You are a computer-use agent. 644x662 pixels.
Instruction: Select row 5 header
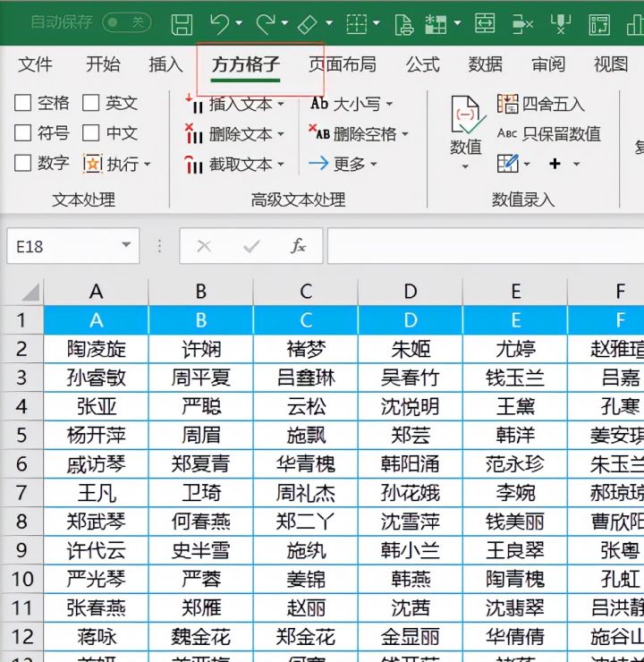(21, 435)
